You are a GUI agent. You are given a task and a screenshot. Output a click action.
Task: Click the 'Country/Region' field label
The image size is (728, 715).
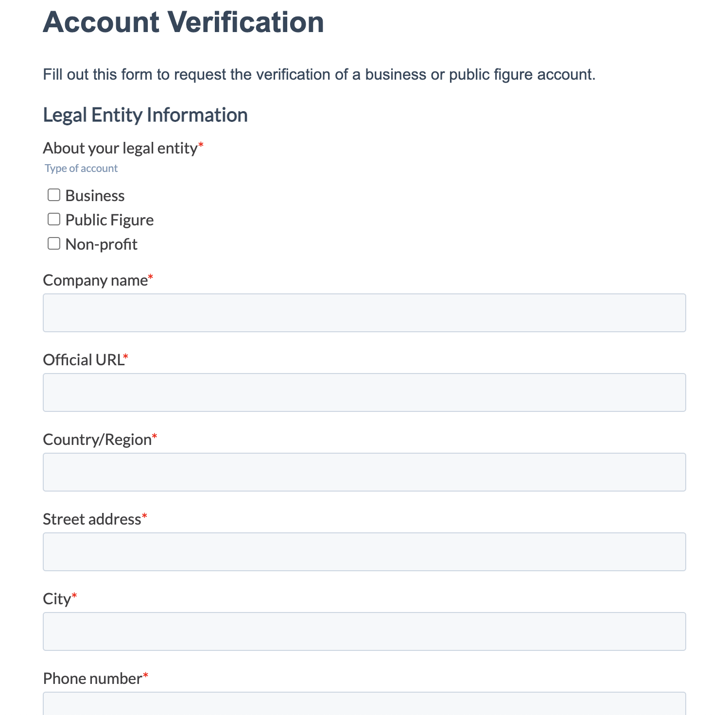tap(97, 440)
